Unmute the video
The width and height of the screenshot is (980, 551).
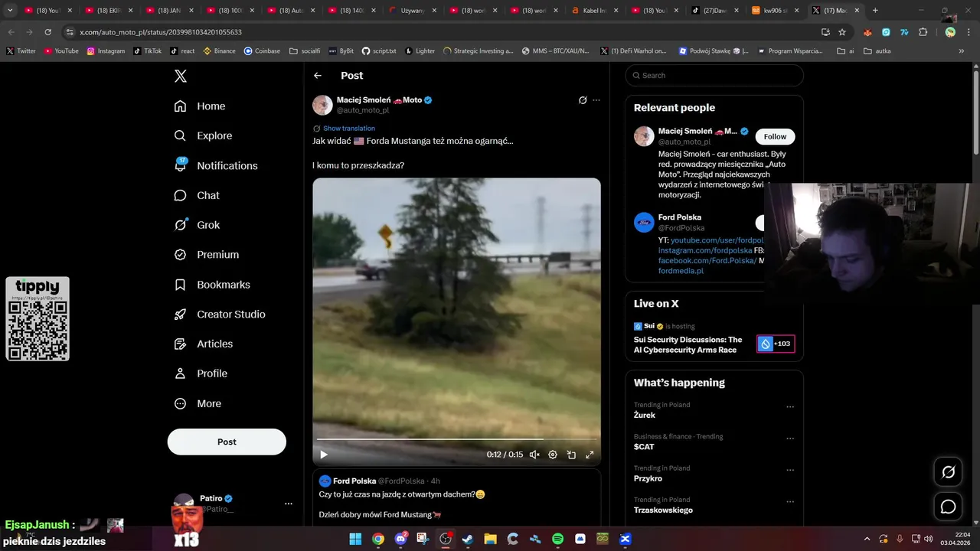coord(534,455)
